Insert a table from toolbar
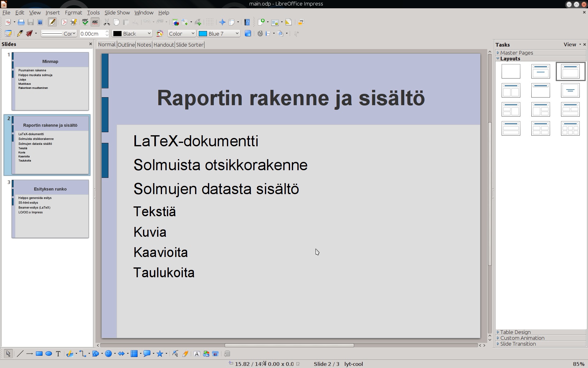The width and height of the screenshot is (588, 368). coord(185,22)
